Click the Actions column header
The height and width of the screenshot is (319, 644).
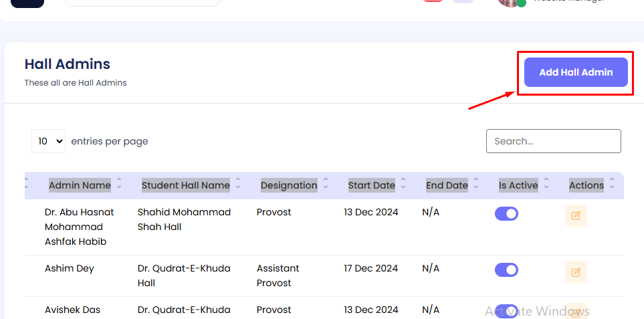click(586, 185)
